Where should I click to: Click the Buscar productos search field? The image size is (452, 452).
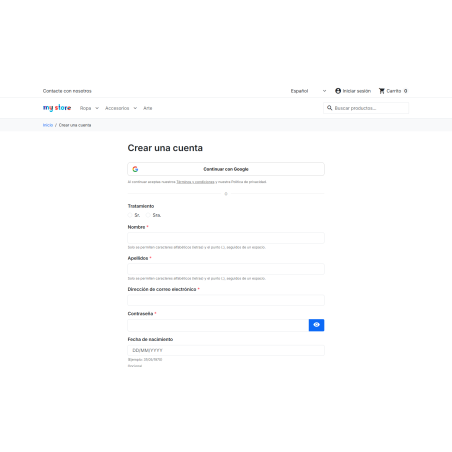pyautogui.click(x=366, y=108)
